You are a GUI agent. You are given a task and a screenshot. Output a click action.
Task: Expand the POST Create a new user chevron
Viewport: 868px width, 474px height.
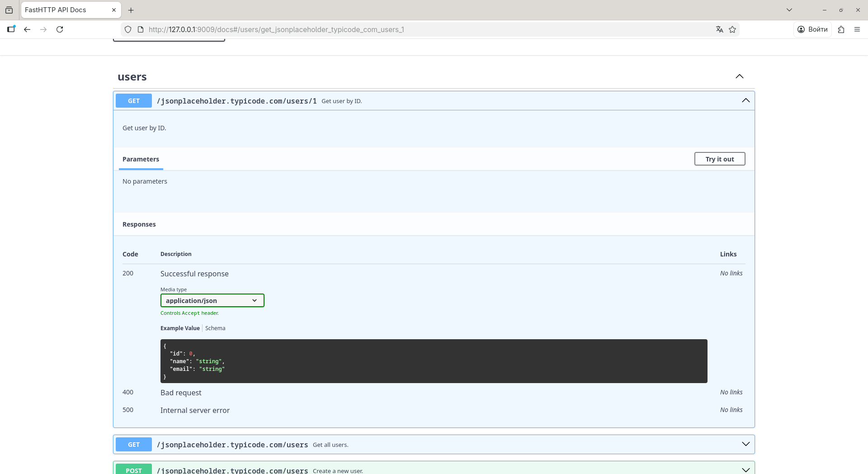746,470
